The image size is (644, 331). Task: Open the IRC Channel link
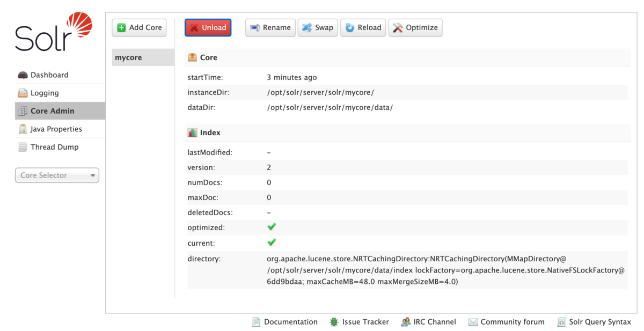pos(428,322)
